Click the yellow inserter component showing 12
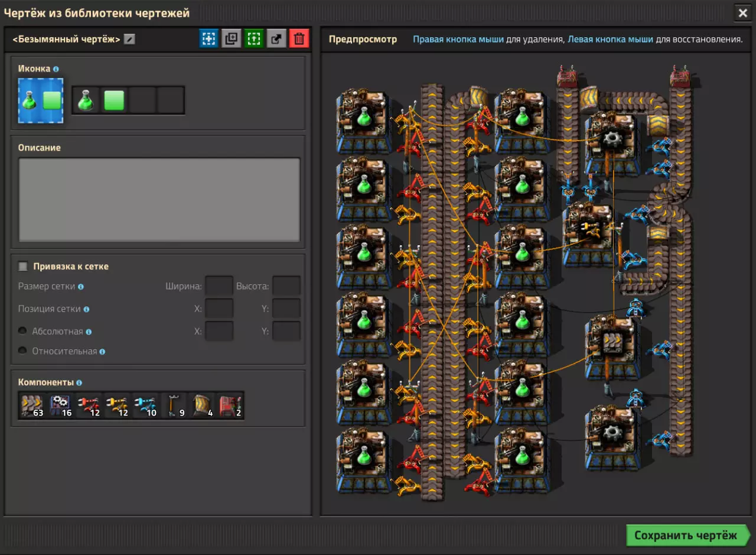The width and height of the screenshot is (756, 555). click(x=117, y=405)
